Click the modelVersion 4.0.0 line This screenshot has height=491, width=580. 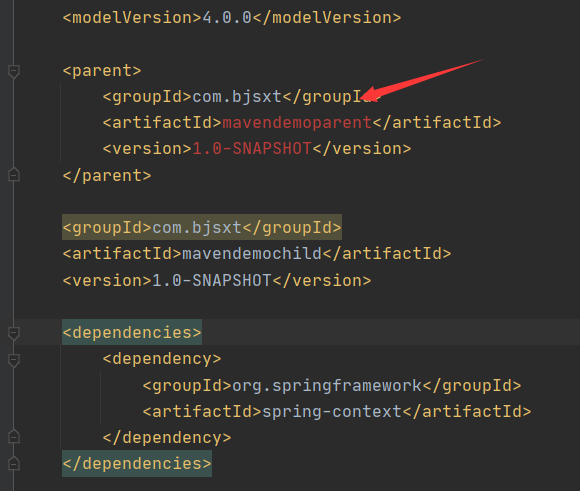point(232,18)
